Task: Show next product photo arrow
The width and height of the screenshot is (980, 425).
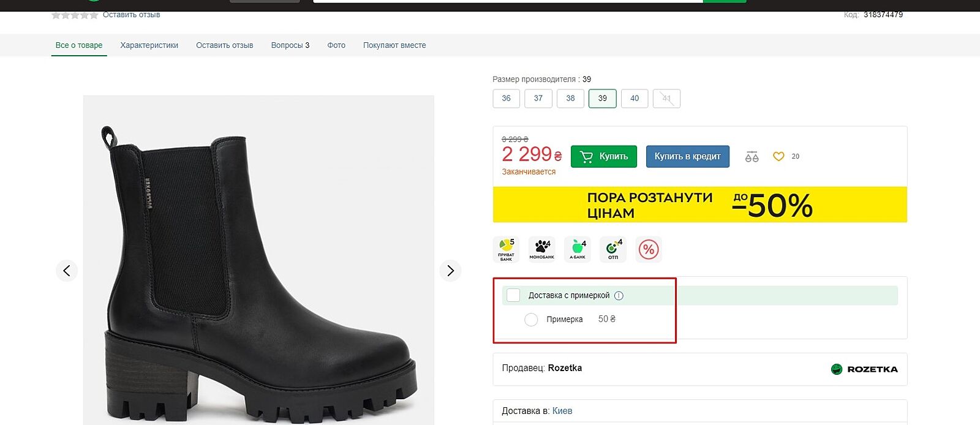Action: [450, 271]
